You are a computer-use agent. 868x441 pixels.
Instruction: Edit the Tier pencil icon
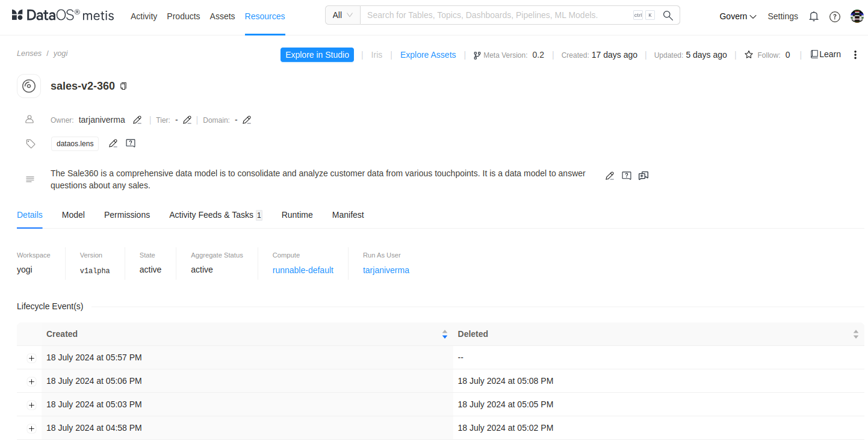(187, 120)
